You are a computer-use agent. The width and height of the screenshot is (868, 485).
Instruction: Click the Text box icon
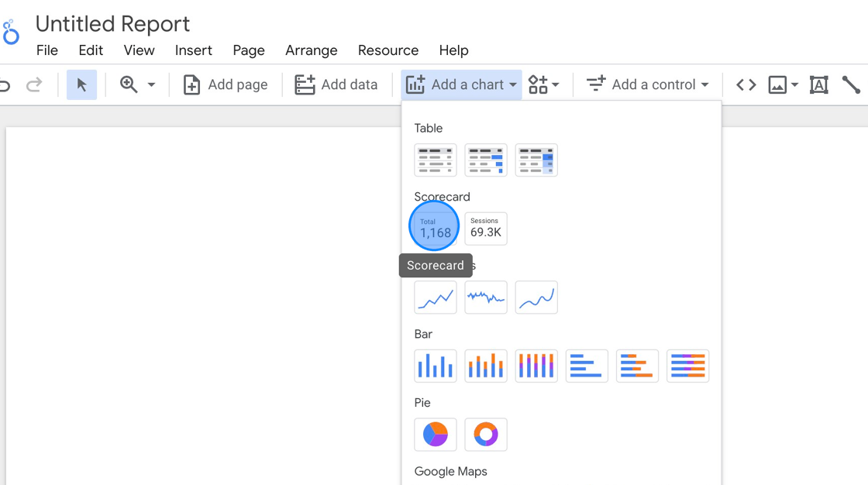tap(818, 84)
